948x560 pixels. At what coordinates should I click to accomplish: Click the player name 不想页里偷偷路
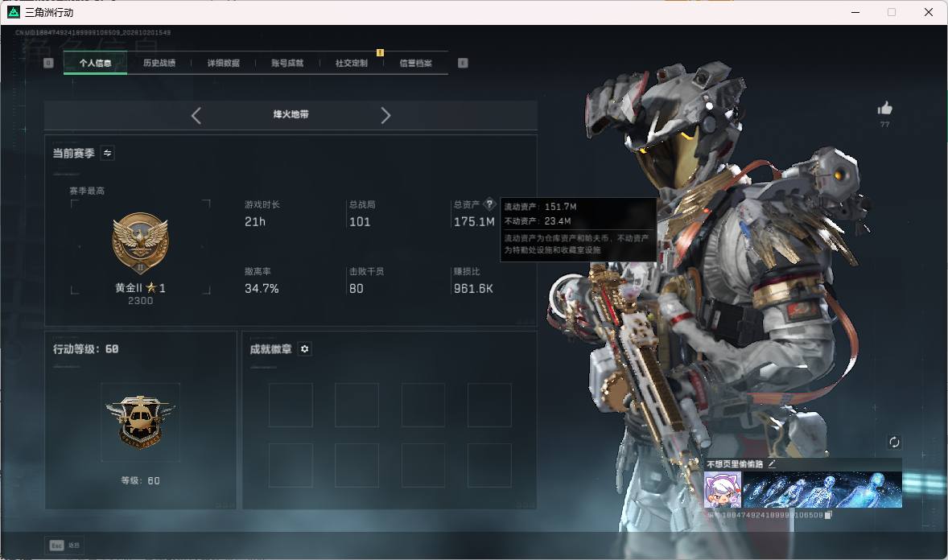[735, 463]
